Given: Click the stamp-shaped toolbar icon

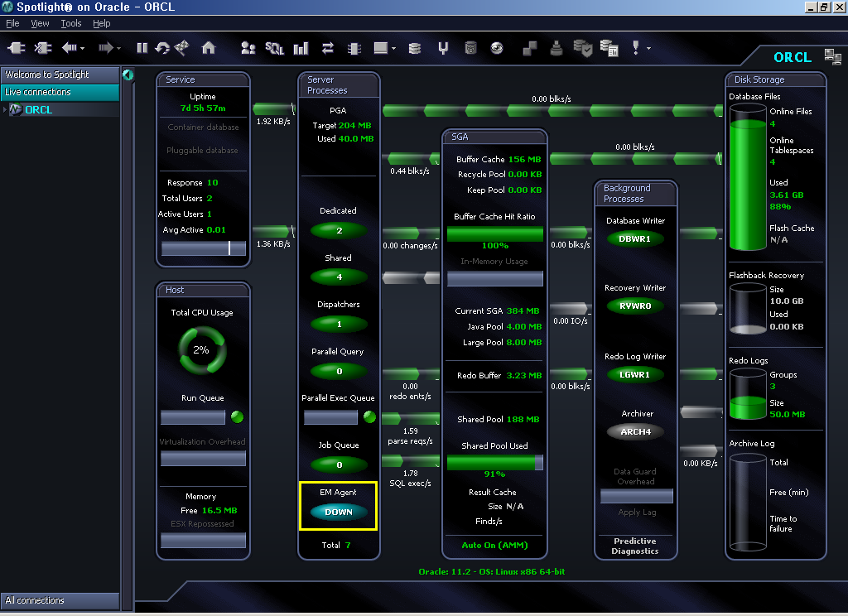Looking at the screenshot, I should tap(556, 49).
